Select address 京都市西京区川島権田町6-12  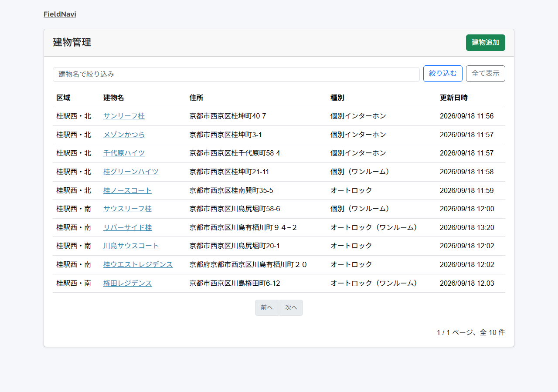(235, 284)
